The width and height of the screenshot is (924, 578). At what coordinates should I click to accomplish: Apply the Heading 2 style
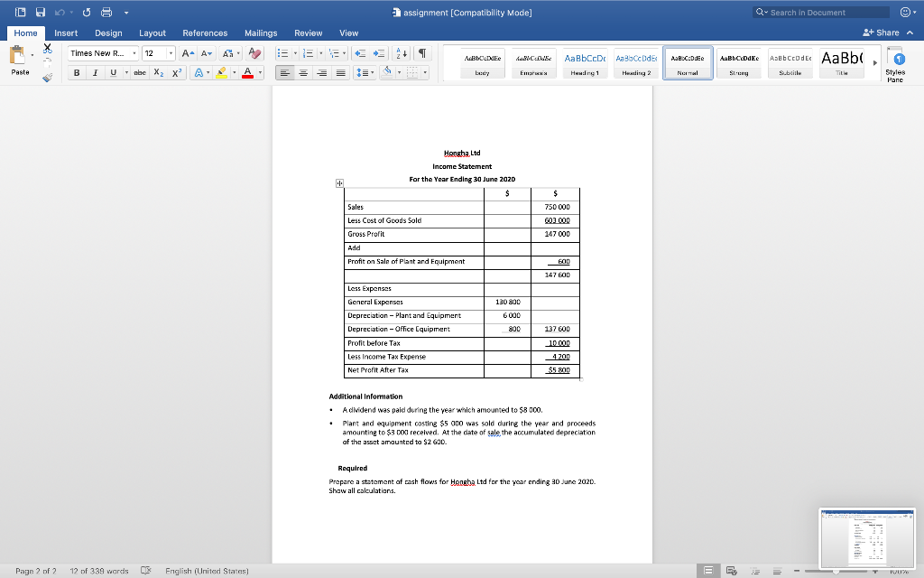click(x=636, y=63)
